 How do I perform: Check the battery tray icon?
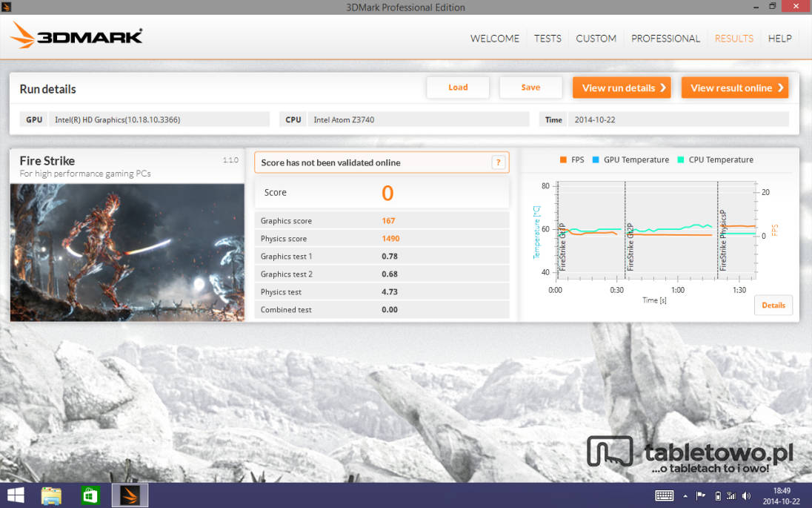tap(718, 496)
